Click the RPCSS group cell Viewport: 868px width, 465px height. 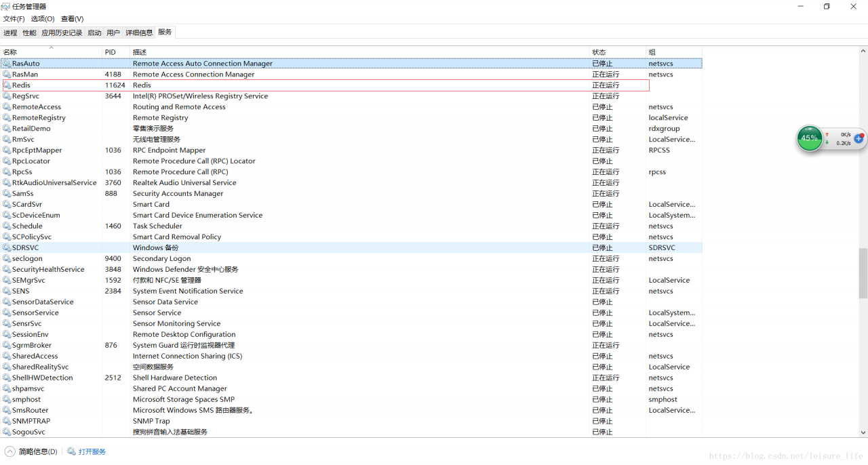[x=658, y=150]
